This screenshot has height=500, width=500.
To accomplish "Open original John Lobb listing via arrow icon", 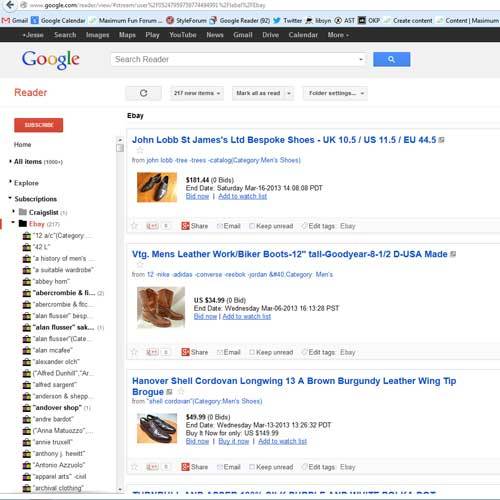I will coord(441,140).
